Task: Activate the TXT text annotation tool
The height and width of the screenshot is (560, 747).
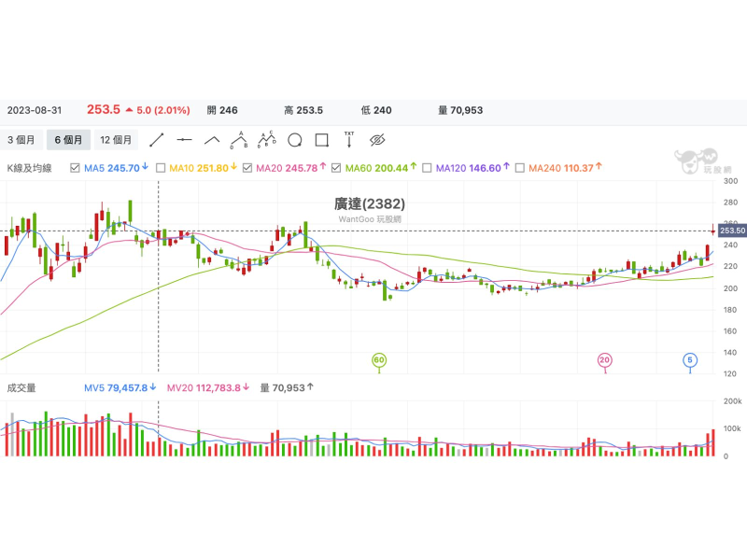Action: click(349, 139)
